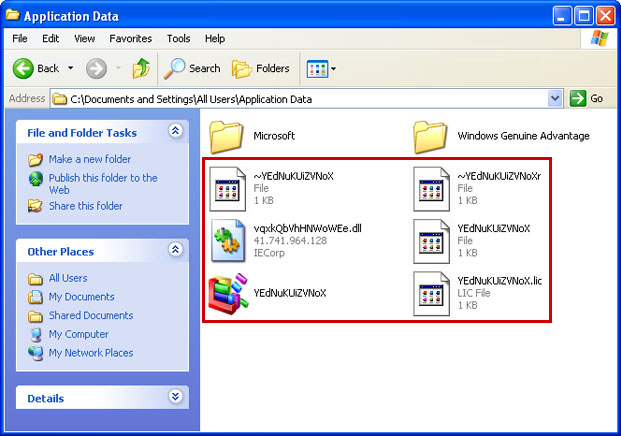Click the File and Folder Tasks heading
This screenshot has height=436, width=621.
[x=82, y=133]
